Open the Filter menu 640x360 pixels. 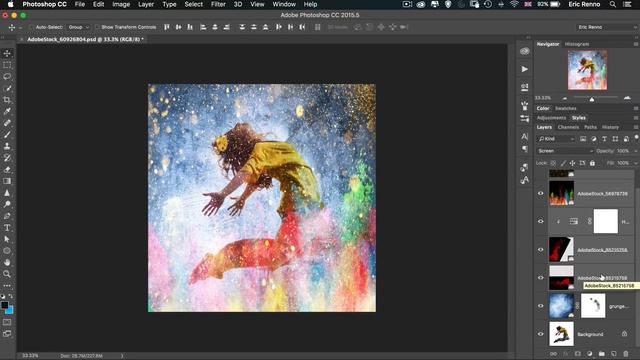click(x=218, y=4)
